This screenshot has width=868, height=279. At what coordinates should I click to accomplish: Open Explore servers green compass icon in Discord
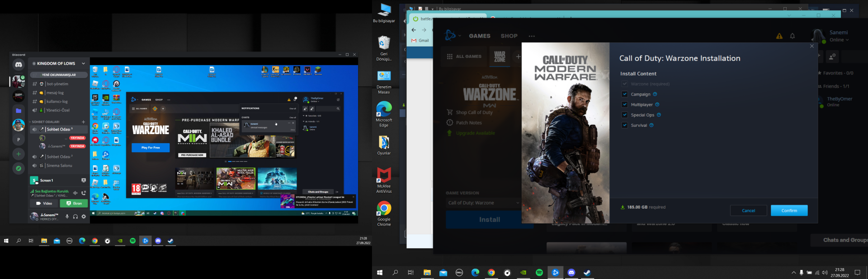pyautogui.click(x=19, y=168)
